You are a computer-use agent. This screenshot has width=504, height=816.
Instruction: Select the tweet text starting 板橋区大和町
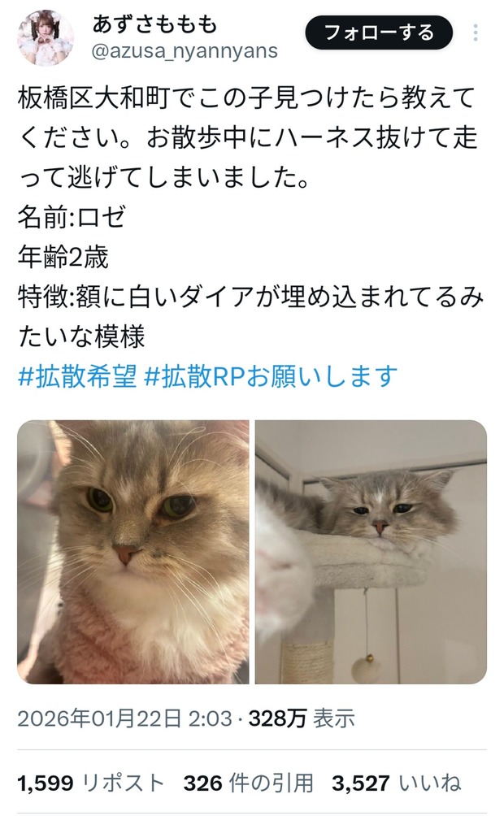(x=247, y=138)
